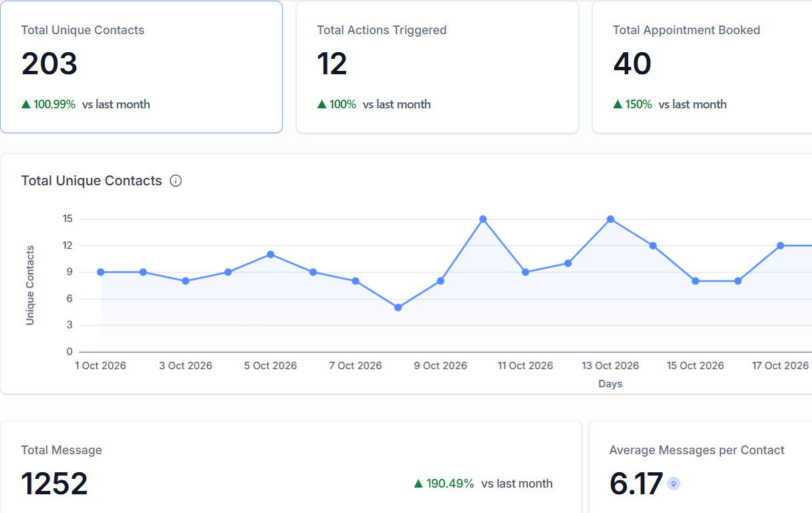This screenshot has height=513, width=812.
Task: Click the "Days" x-axis title
Action: [610, 384]
